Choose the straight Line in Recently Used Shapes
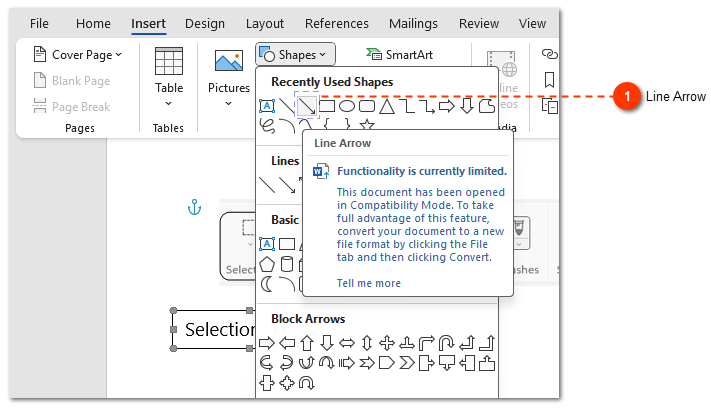This screenshot has width=711, height=409. tap(287, 106)
